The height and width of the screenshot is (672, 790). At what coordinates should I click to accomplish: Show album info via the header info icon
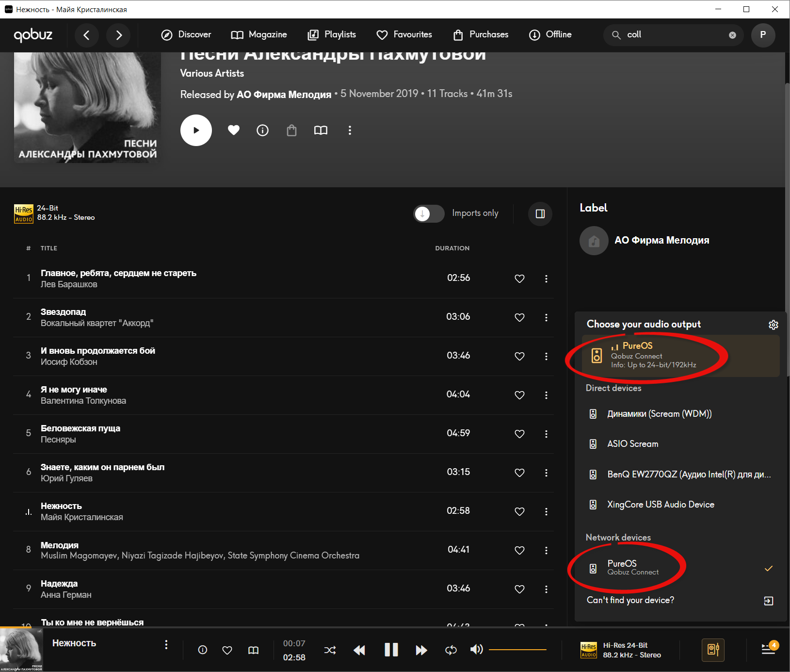[x=262, y=130]
